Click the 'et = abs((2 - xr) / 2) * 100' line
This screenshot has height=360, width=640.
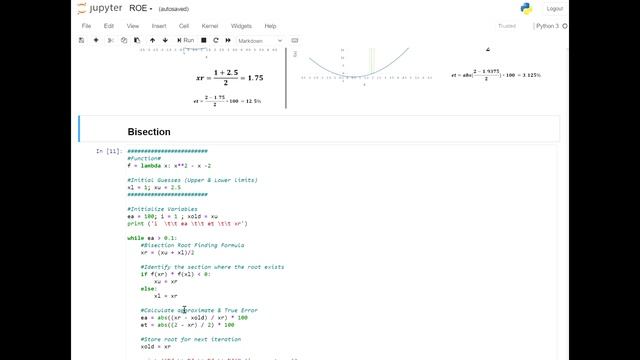click(187, 325)
